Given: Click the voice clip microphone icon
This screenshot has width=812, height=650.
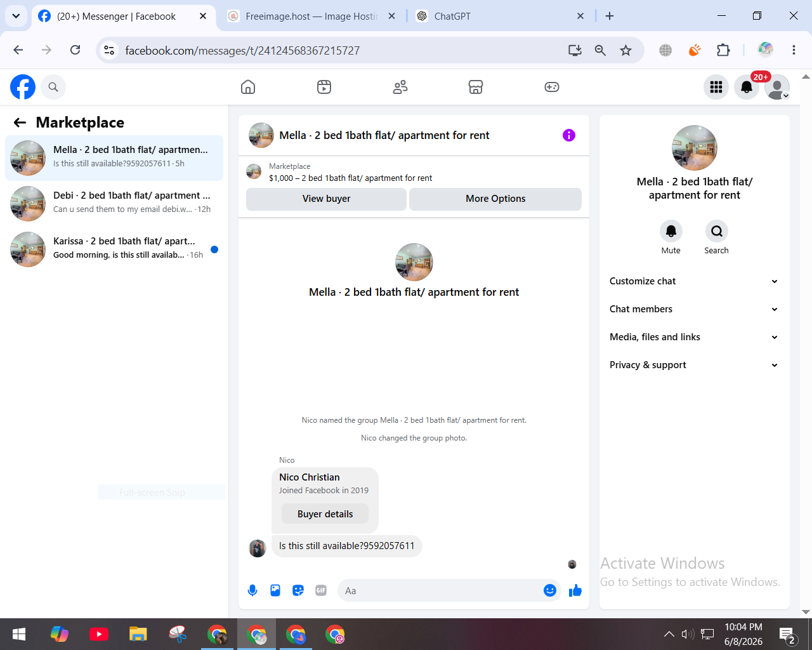Looking at the screenshot, I should click(x=252, y=591).
